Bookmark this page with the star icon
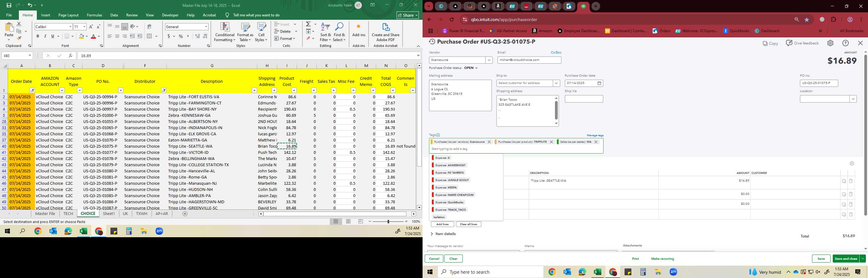Image resolution: width=868 pixels, height=278 pixels. (807, 19)
